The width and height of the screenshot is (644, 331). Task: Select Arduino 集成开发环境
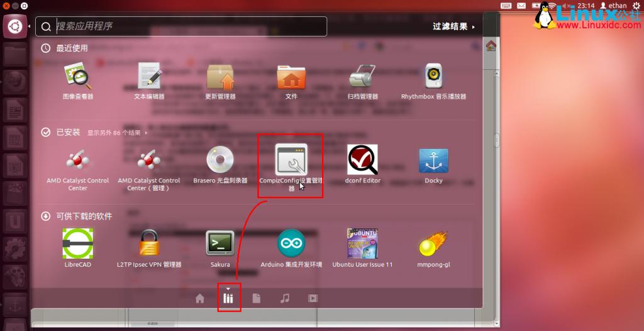(291, 248)
